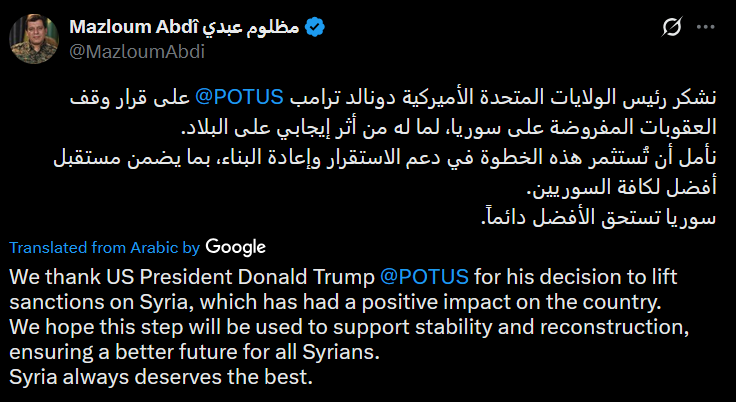The image size is (736, 402).
Task: Open the three-dot More options menu
Action: point(705,28)
